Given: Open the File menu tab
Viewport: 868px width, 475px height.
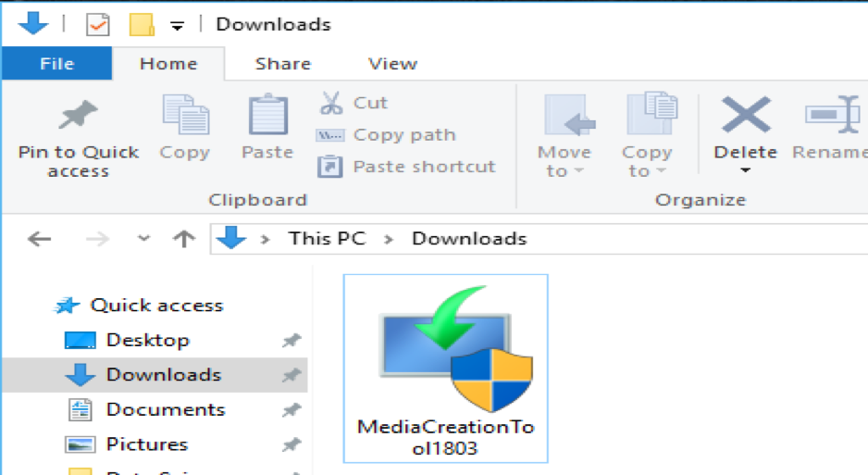Looking at the screenshot, I should click(56, 64).
